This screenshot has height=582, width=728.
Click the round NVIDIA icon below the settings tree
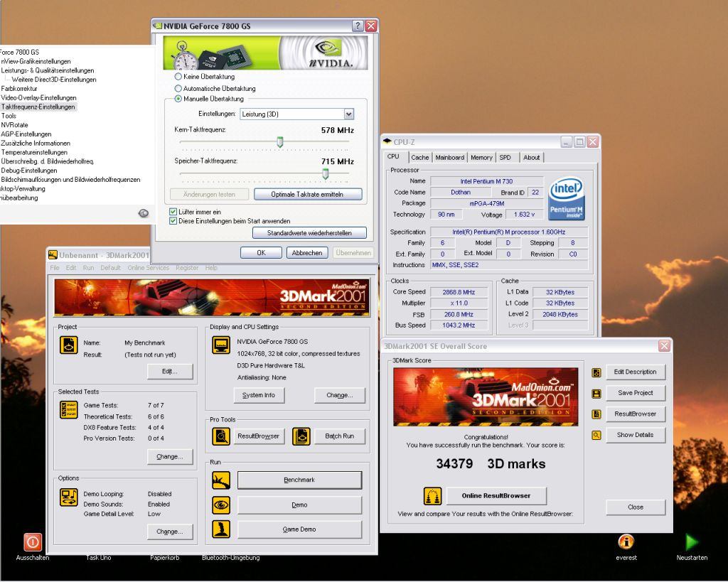pos(144,213)
